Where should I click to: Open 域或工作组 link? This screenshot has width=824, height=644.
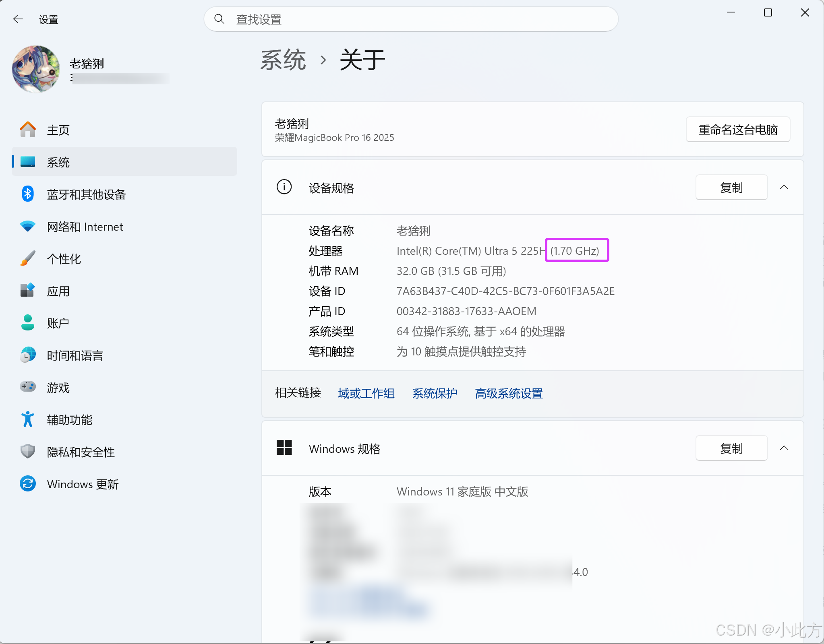pos(366,393)
